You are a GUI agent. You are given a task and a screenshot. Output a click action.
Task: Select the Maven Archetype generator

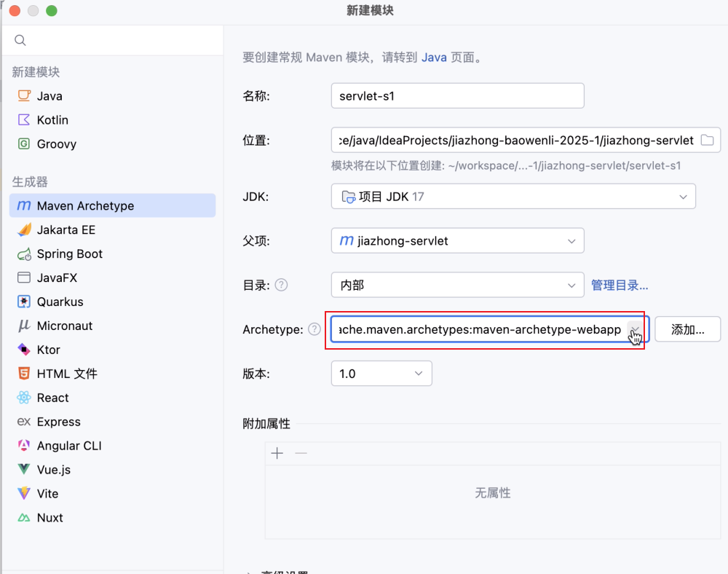pyautogui.click(x=112, y=205)
